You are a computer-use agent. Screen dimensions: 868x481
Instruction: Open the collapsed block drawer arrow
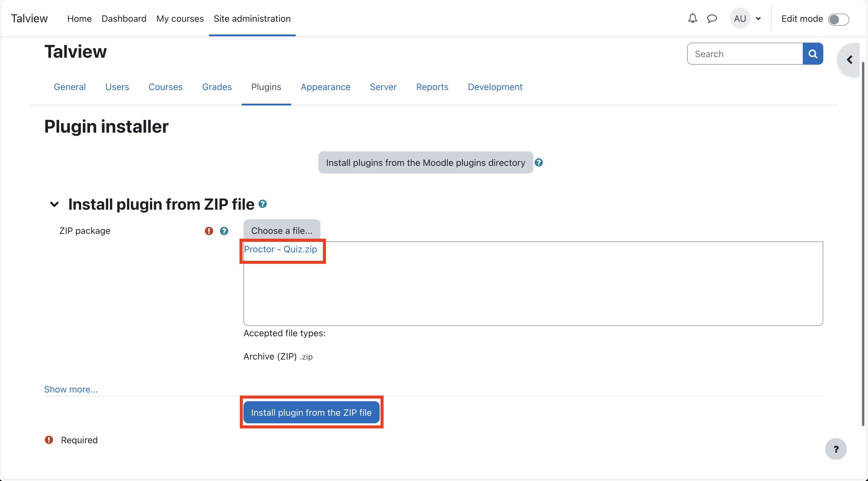(850, 60)
